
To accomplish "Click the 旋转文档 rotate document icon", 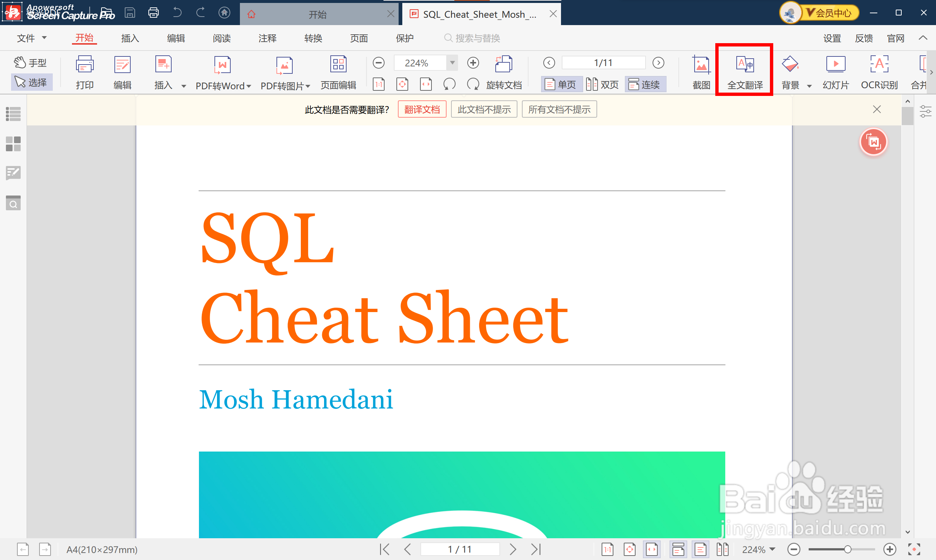I will (503, 64).
